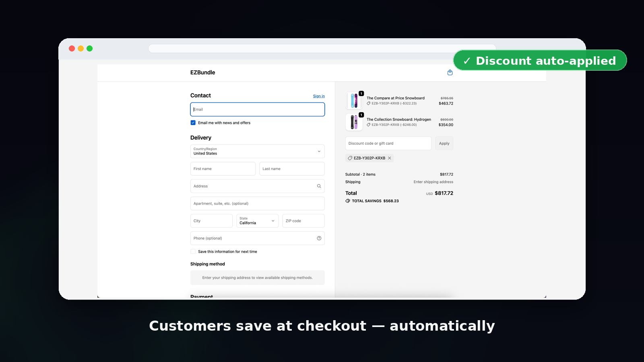
Task: Click the Total Savings tag icon
Action: [348, 201]
